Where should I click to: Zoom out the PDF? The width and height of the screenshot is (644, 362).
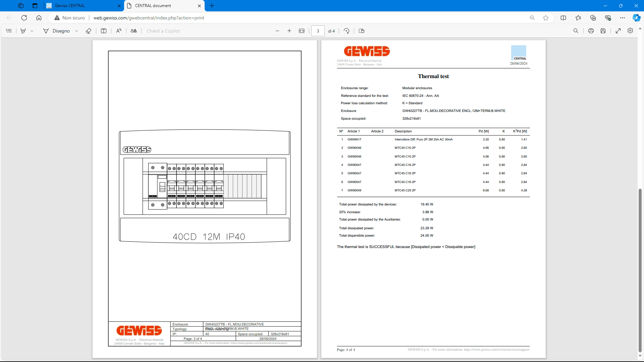click(277, 31)
